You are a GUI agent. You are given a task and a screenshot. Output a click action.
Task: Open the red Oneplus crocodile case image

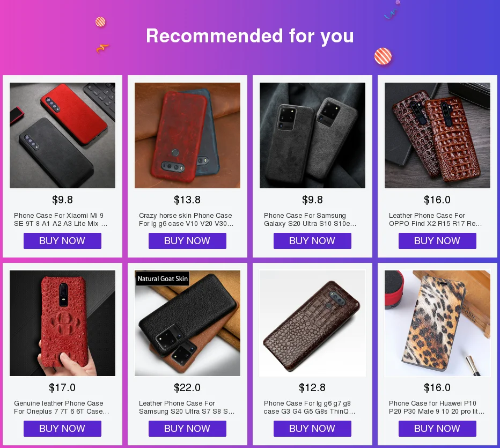tap(62, 323)
